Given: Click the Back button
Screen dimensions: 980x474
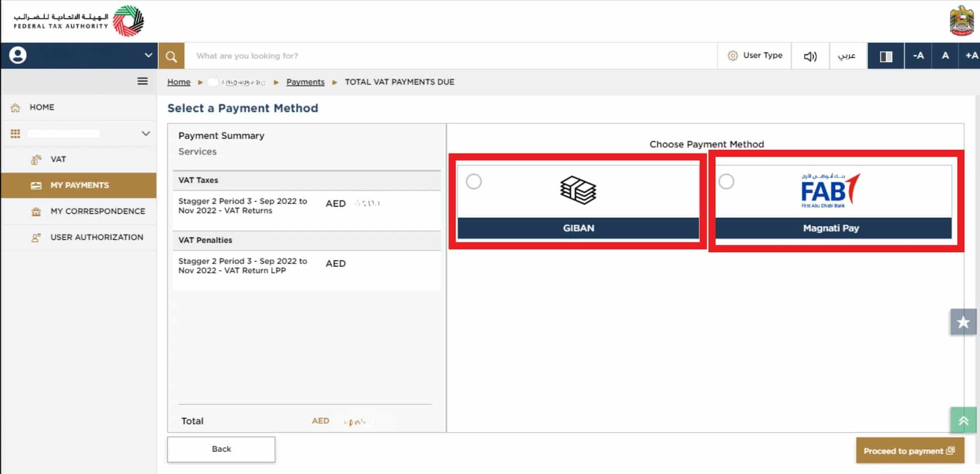Looking at the screenshot, I should pos(221,449).
